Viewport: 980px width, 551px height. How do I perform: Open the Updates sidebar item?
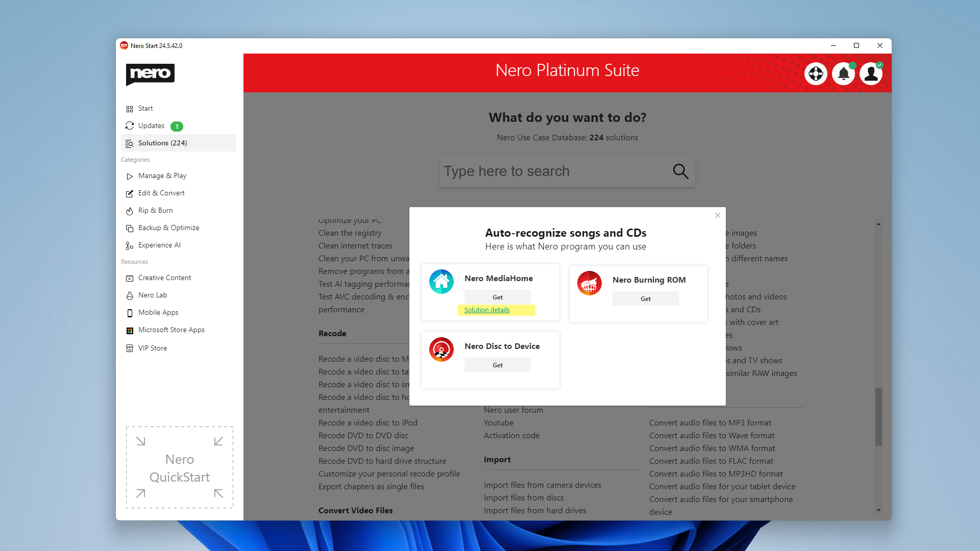152,126
